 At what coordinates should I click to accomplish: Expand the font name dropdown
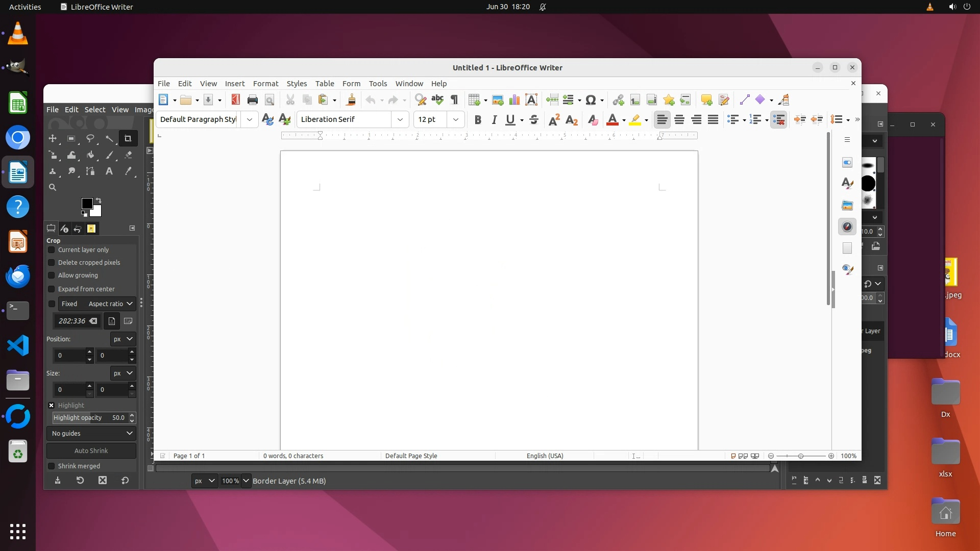(x=400, y=120)
